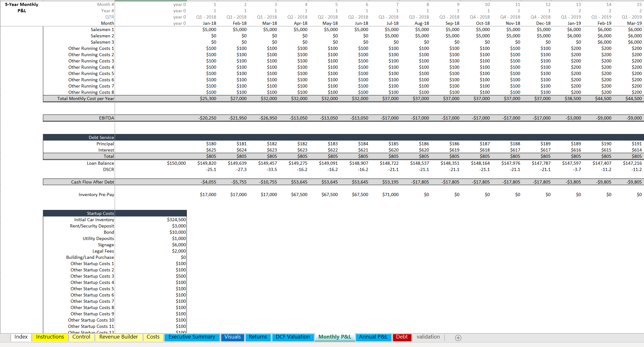Open the Executive Summary sheet
Viewport: 644px width, 347px height.
click(x=191, y=337)
